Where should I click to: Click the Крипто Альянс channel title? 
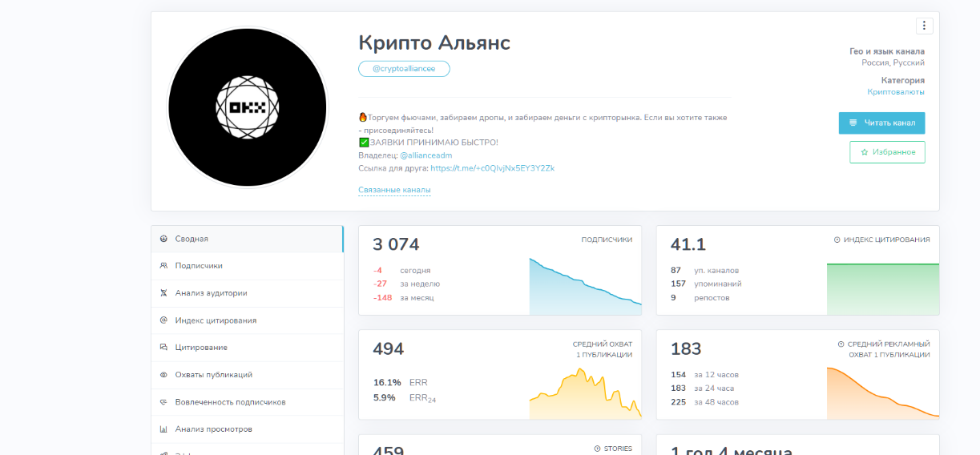click(x=434, y=42)
